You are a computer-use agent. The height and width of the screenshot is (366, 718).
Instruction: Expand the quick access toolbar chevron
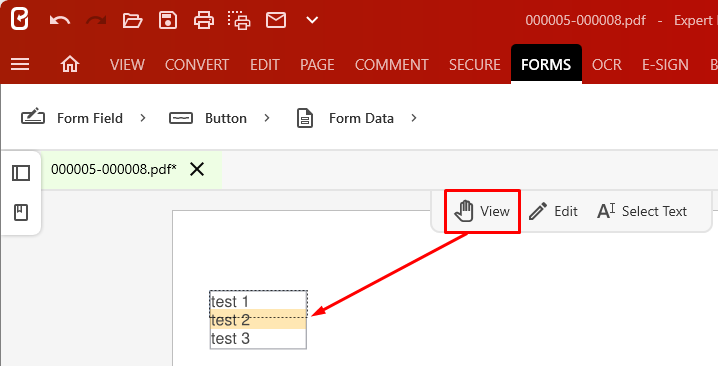tap(312, 20)
